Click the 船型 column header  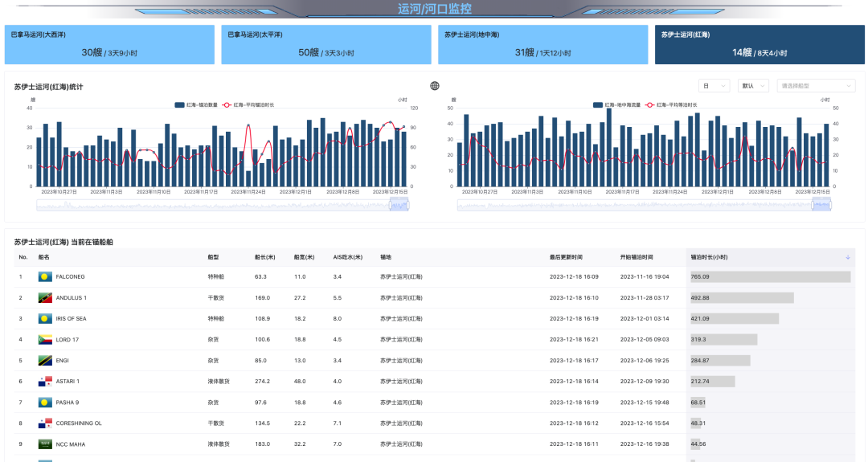tap(213, 257)
